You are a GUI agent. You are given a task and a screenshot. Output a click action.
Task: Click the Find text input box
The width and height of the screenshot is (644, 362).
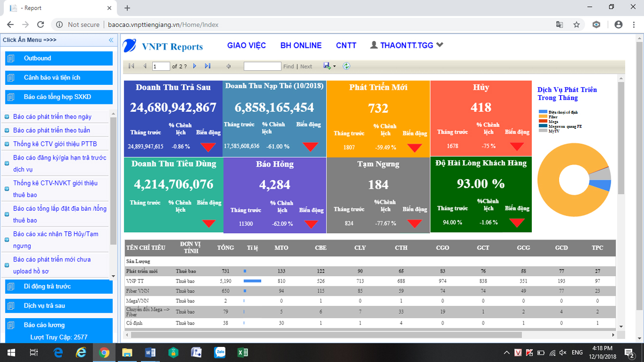(x=262, y=66)
